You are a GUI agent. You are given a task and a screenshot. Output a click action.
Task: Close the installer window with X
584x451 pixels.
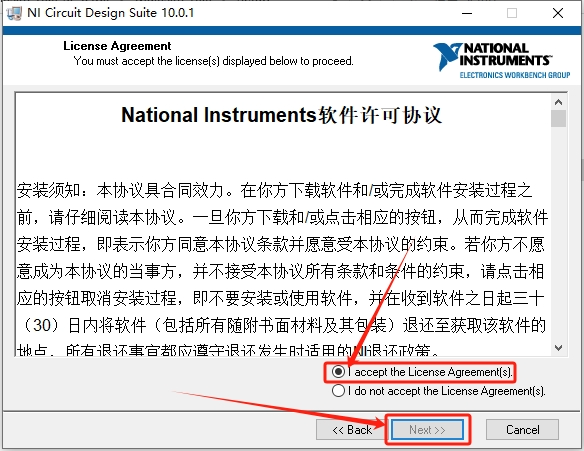pos(558,13)
